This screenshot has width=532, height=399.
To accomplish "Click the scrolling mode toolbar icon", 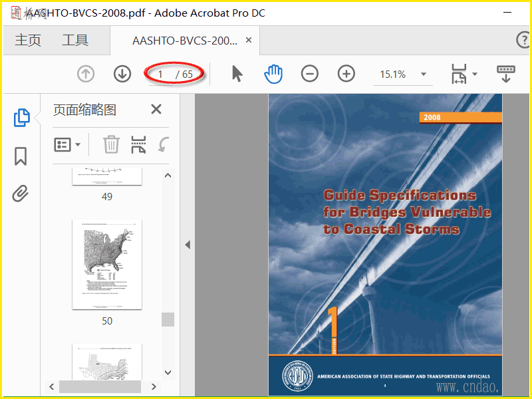I will [505, 74].
